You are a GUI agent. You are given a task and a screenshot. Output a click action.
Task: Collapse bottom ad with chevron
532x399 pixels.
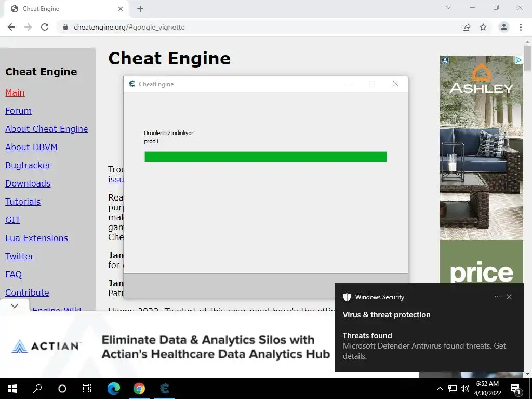(14, 305)
